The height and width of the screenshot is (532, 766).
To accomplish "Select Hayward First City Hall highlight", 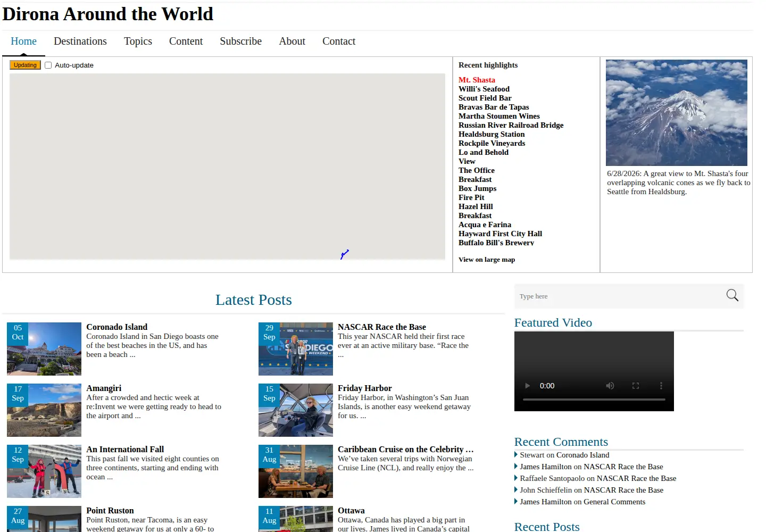I will tap(500, 234).
